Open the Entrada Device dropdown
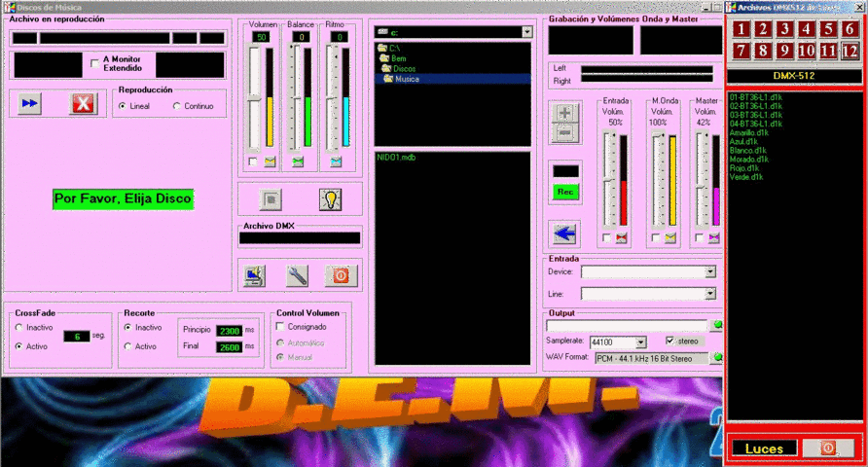The image size is (868, 467). (710, 271)
